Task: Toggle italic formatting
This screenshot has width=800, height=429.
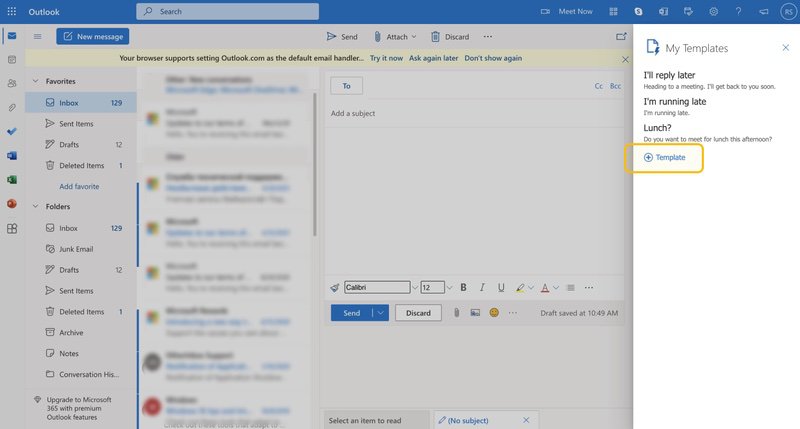Action: point(482,287)
